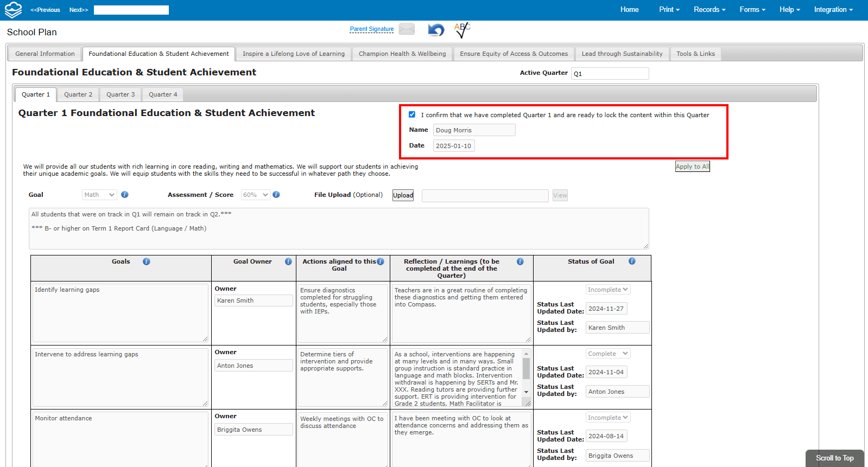Click the Date field showing 2025-01-10
The height and width of the screenshot is (467, 868).
(454, 146)
